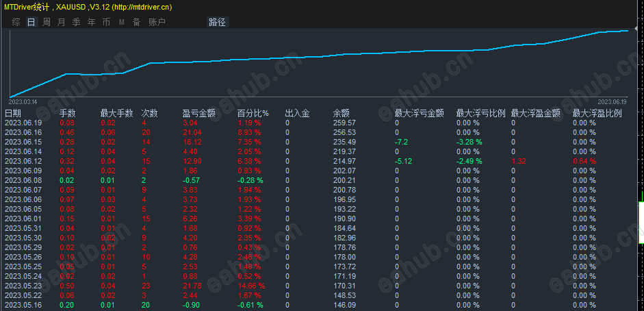Click the 256.53 balance value

point(344,132)
